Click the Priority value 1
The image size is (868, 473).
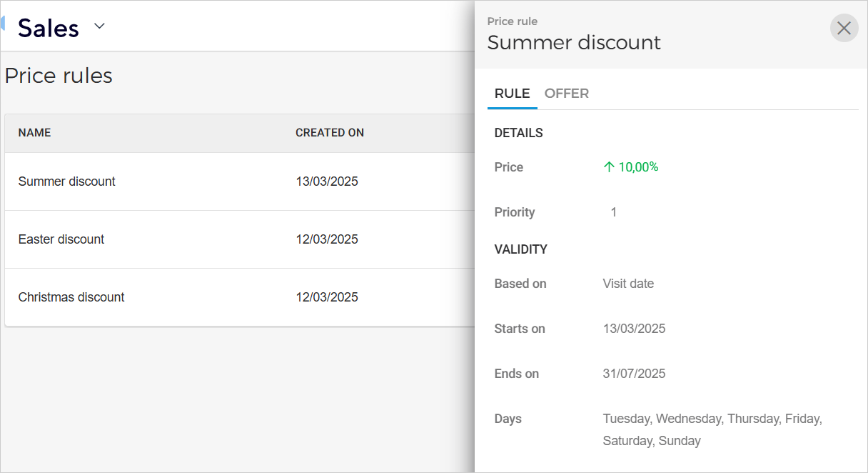coord(614,212)
